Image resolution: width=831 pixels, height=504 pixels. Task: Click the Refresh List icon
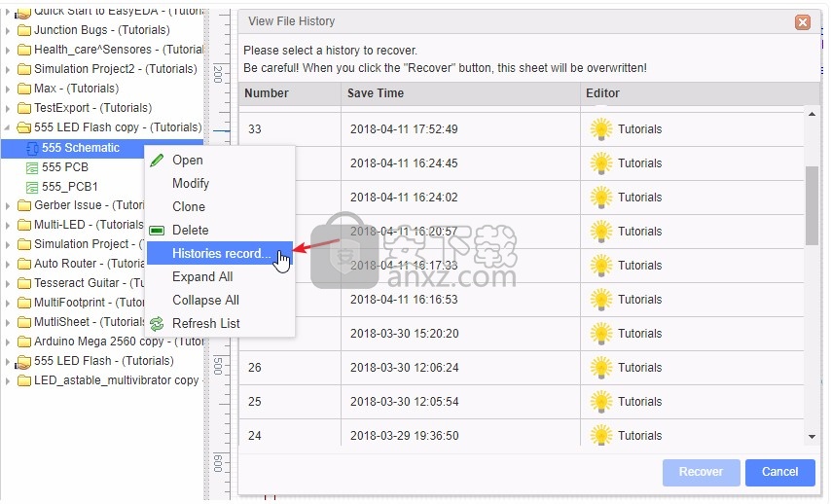pyautogui.click(x=157, y=324)
